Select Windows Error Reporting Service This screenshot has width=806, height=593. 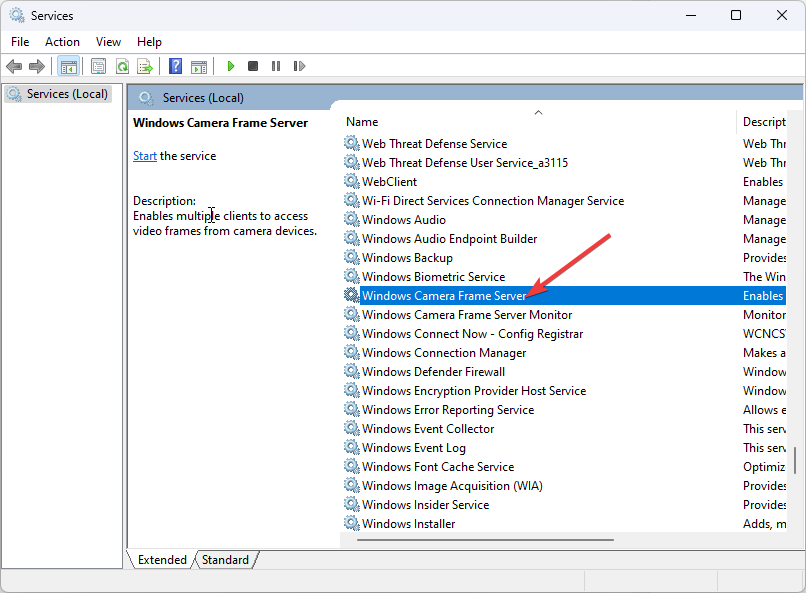tap(564, 410)
